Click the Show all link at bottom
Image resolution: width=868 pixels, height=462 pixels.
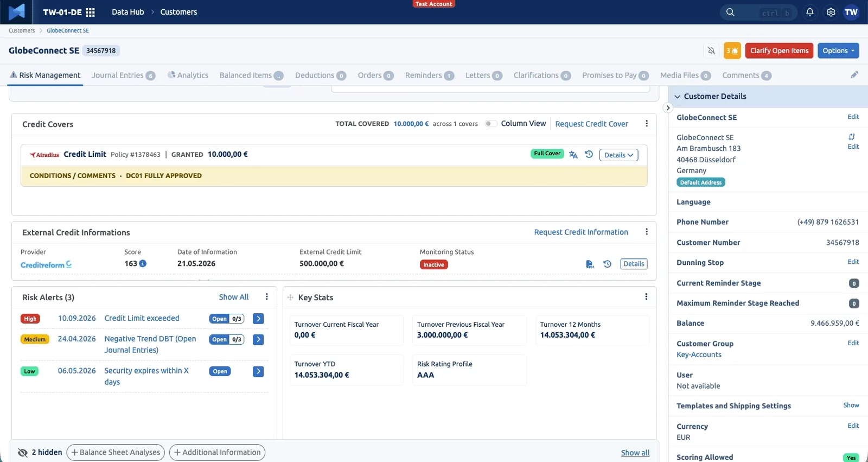tap(635, 453)
